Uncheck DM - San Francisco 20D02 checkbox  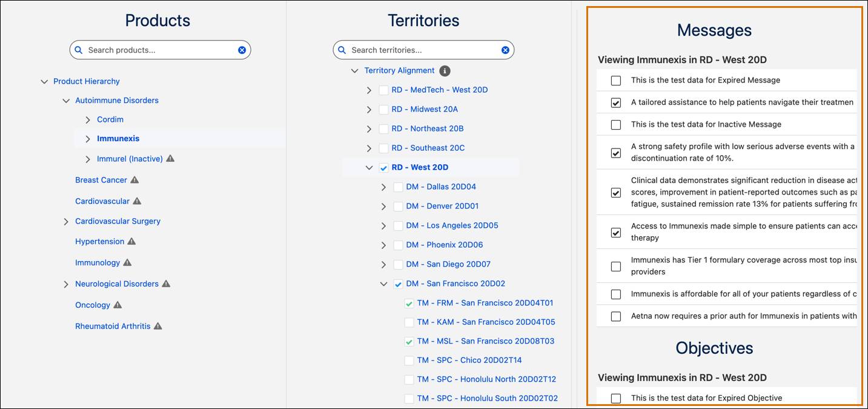tap(398, 284)
